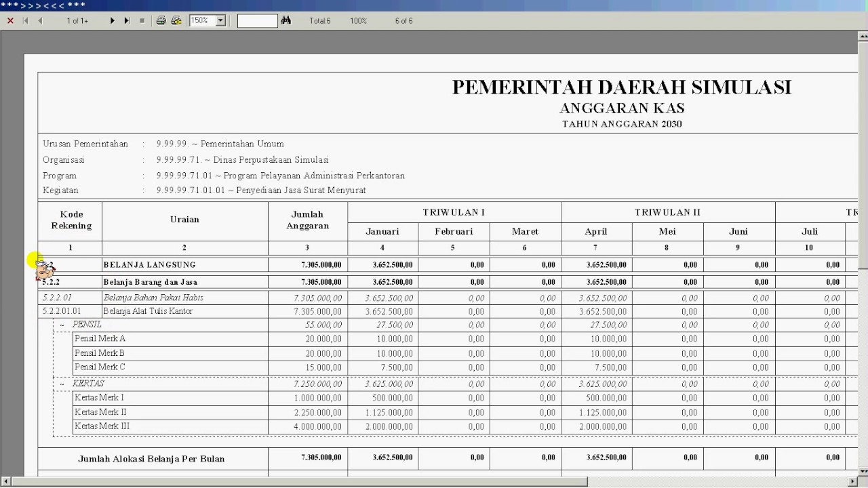Click the 'Kertas Merk II' row

point(100,412)
